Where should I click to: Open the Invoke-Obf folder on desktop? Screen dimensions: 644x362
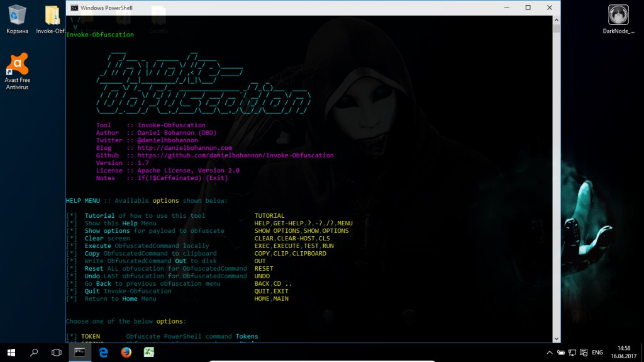pyautogui.click(x=52, y=19)
